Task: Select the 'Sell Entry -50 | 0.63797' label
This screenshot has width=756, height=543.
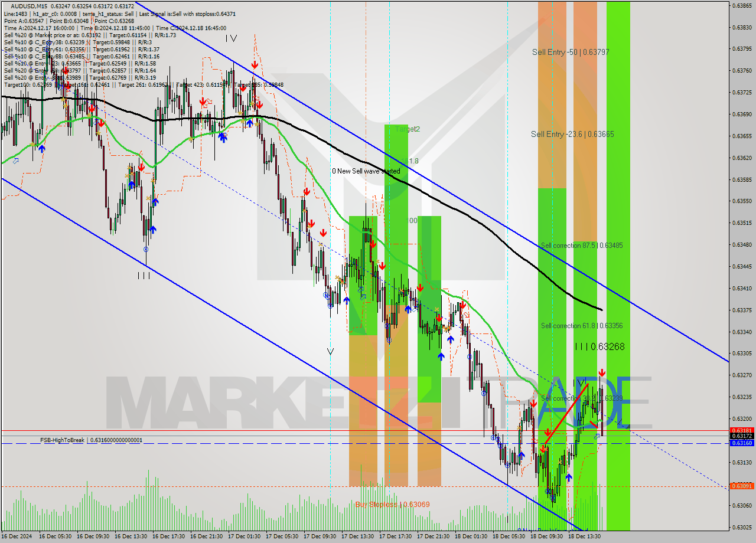Action: coord(571,52)
